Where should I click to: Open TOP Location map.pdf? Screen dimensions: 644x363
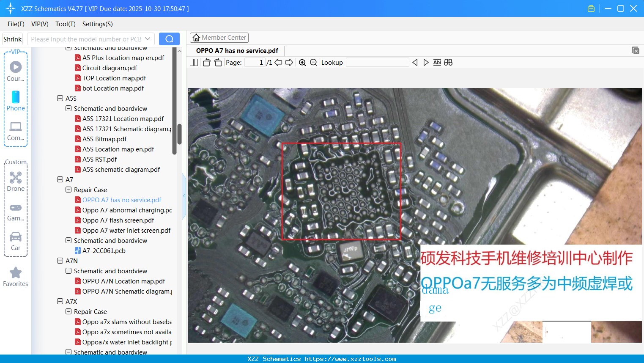point(114,78)
